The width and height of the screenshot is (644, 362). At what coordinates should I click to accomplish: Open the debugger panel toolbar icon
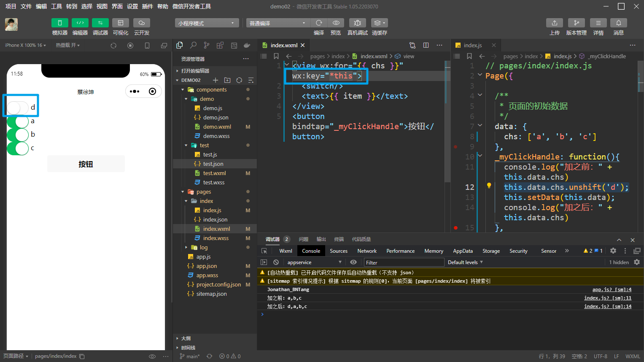pyautogui.click(x=100, y=23)
